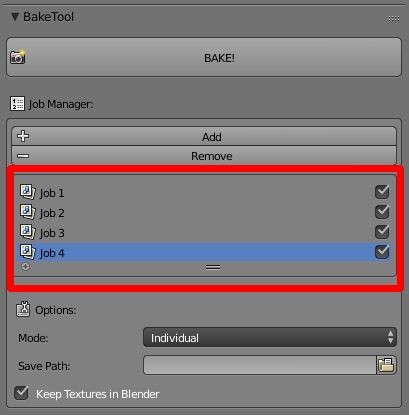The image size is (409, 415).
Task: Click the camera icon on BAKE! button
Action: point(18,57)
